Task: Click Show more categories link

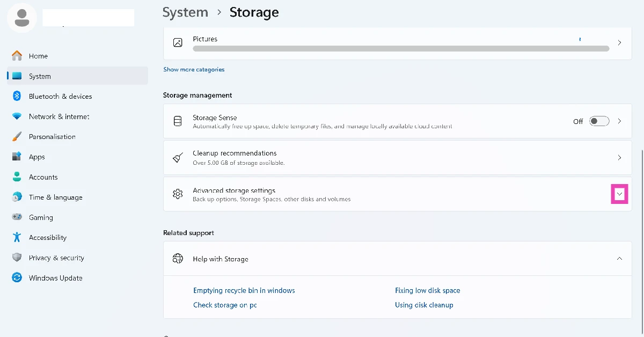Action: (x=194, y=69)
